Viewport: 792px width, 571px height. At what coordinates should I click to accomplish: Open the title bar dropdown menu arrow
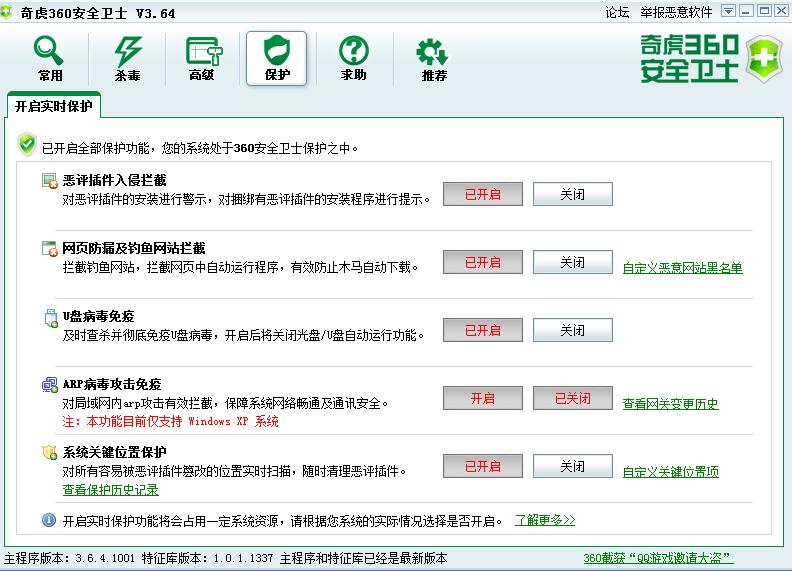[728, 11]
